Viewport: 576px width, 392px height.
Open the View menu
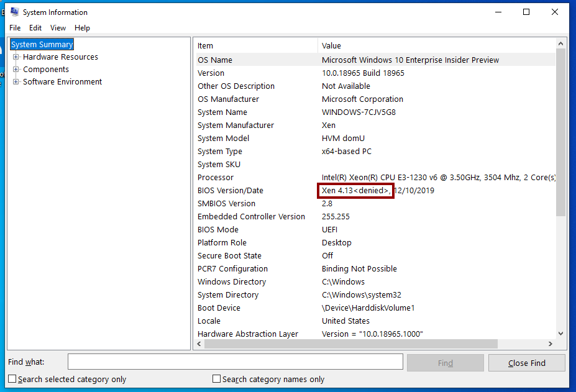tap(58, 28)
